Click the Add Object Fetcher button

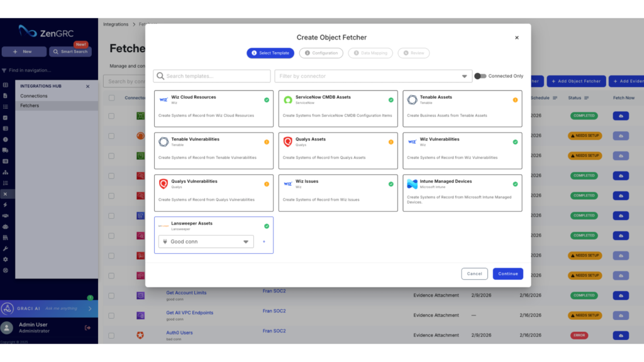tap(576, 81)
